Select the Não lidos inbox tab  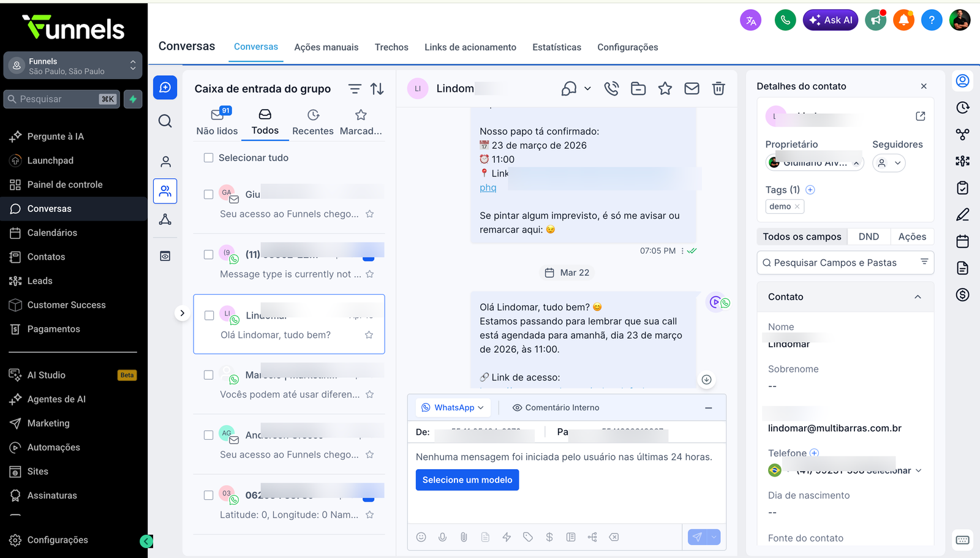pyautogui.click(x=217, y=122)
